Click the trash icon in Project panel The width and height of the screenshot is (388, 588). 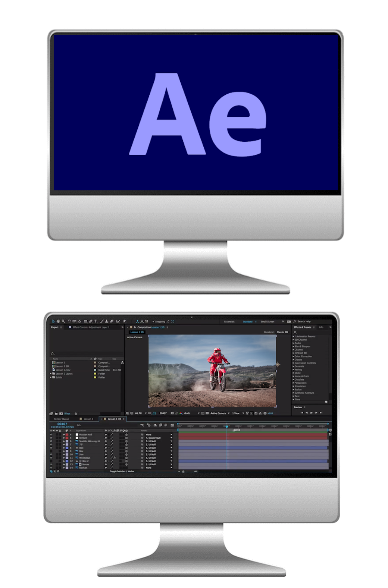tap(76, 414)
